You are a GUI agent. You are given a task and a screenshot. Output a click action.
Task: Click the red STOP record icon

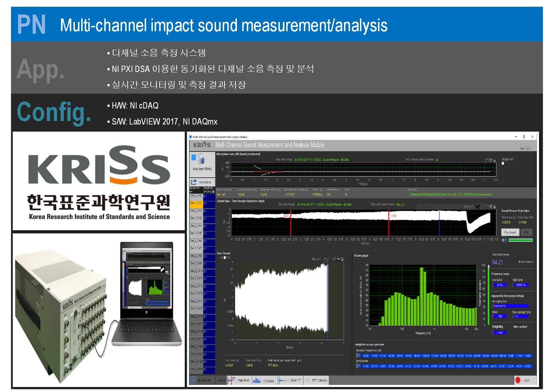pyautogui.click(x=518, y=380)
